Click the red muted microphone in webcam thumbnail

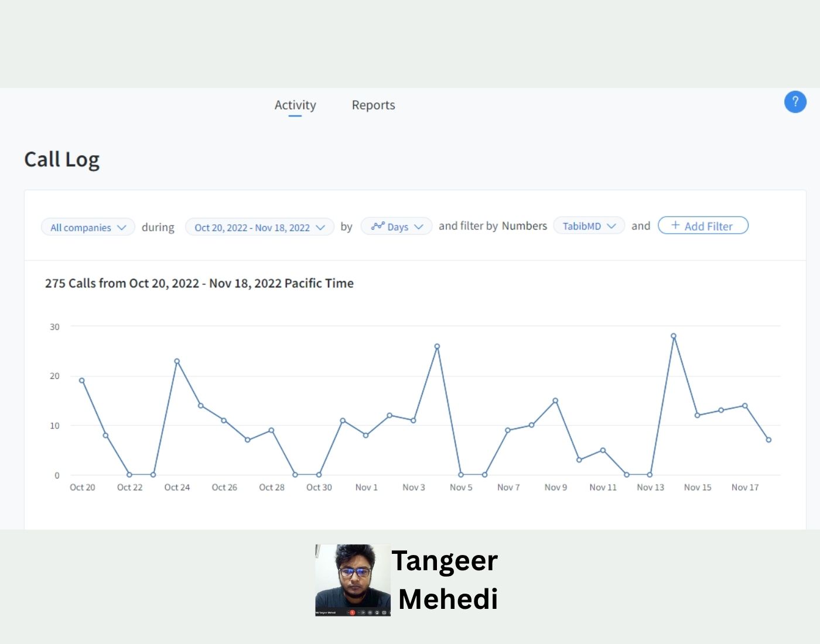tap(353, 612)
